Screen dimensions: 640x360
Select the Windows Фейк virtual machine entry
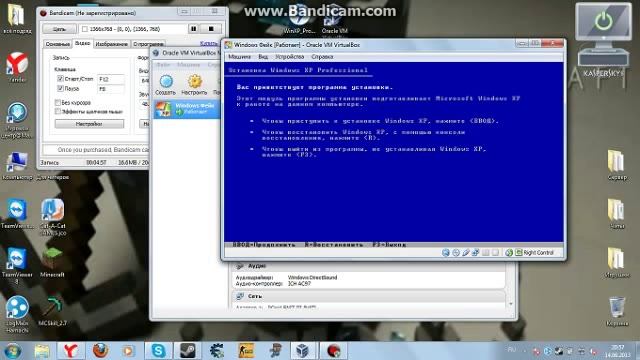187,109
